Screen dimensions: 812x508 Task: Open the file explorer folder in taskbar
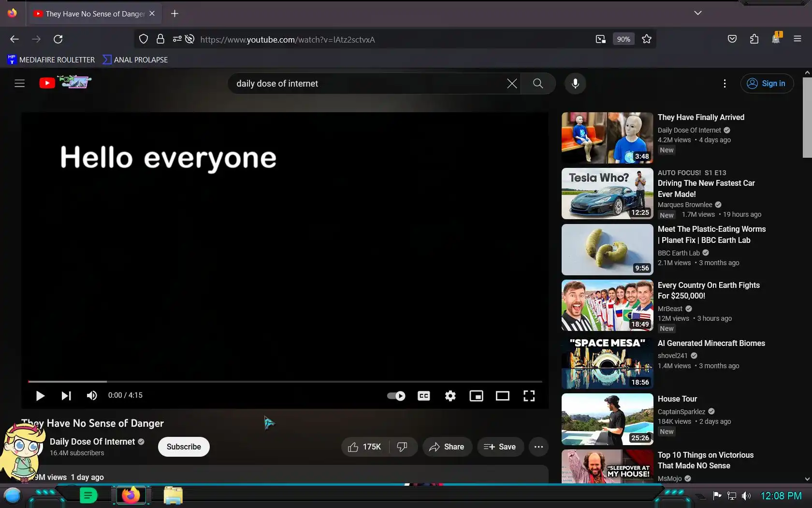[x=173, y=496]
